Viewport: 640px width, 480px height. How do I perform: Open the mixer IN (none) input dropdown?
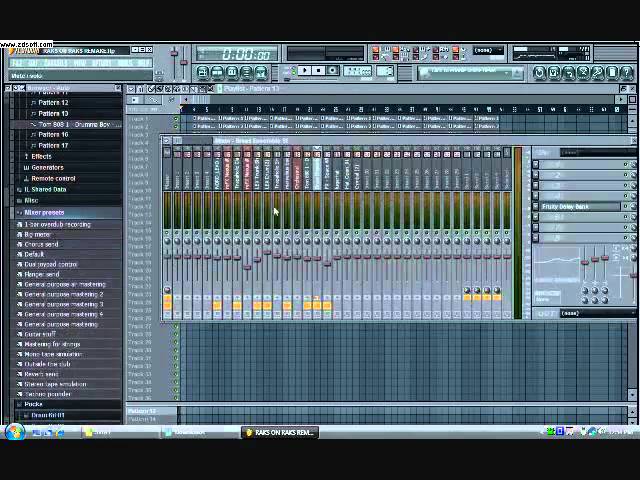(x=598, y=153)
